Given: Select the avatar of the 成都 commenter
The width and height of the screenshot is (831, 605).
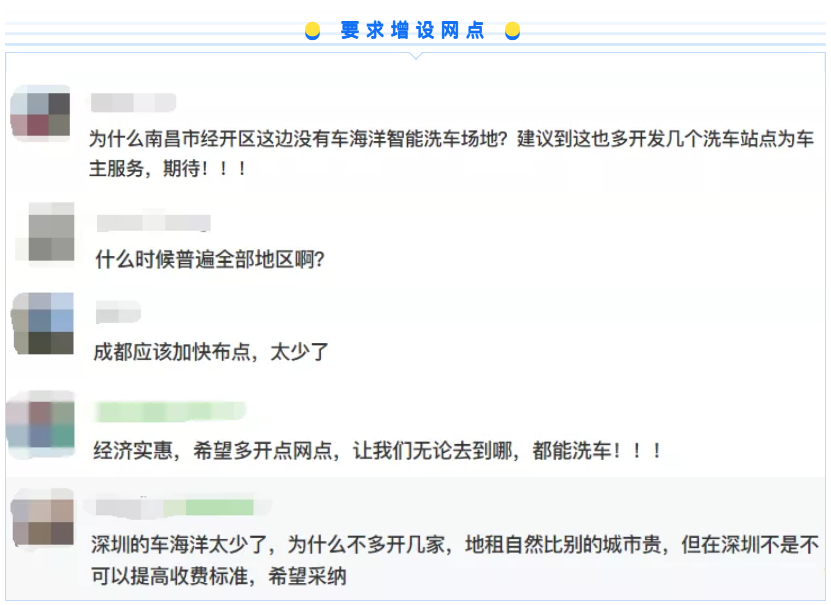Looking at the screenshot, I should coord(42,324).
